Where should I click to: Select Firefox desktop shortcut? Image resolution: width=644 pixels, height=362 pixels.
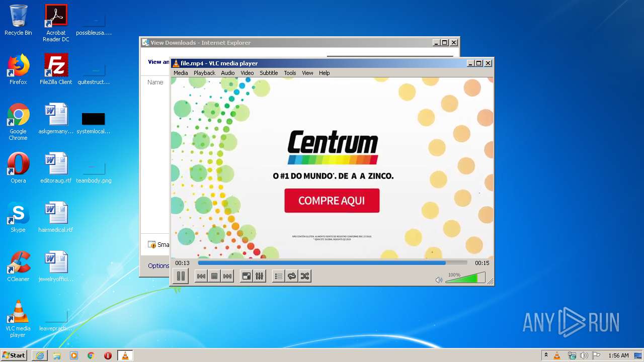click(18, 69)
